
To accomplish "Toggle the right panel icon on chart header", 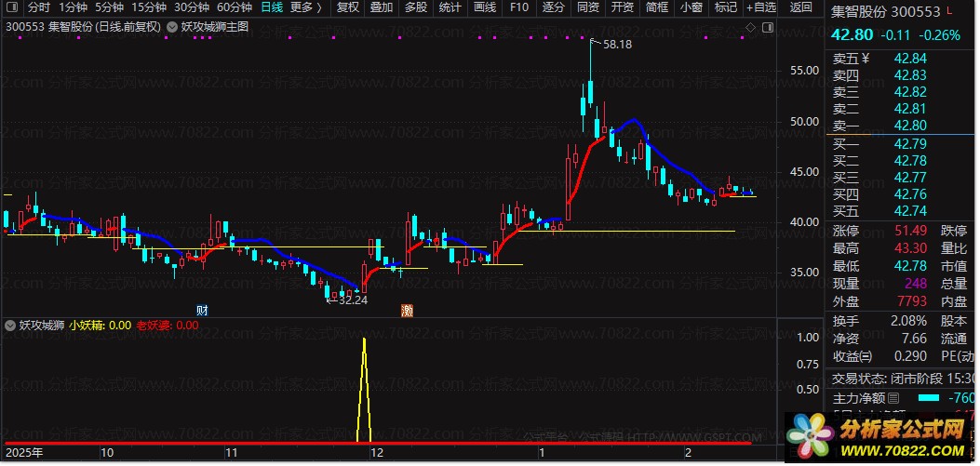I will coord(768,27).
